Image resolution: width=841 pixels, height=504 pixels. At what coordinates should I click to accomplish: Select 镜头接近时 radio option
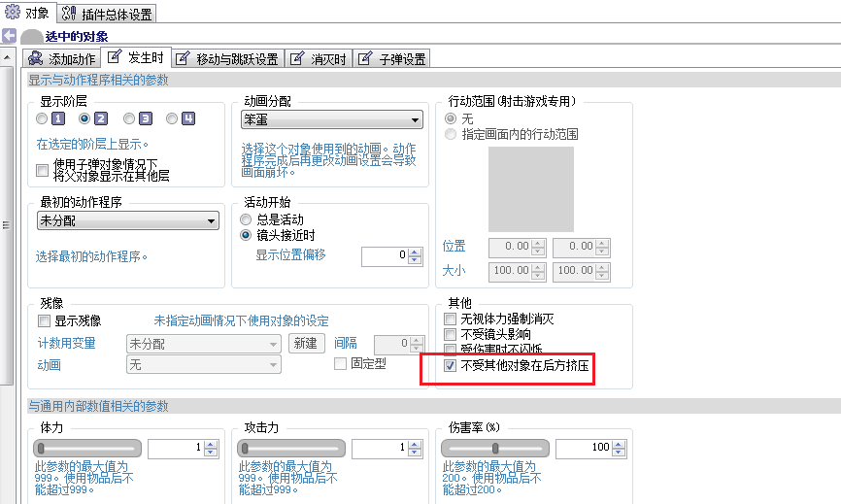[x=246, y=235]
